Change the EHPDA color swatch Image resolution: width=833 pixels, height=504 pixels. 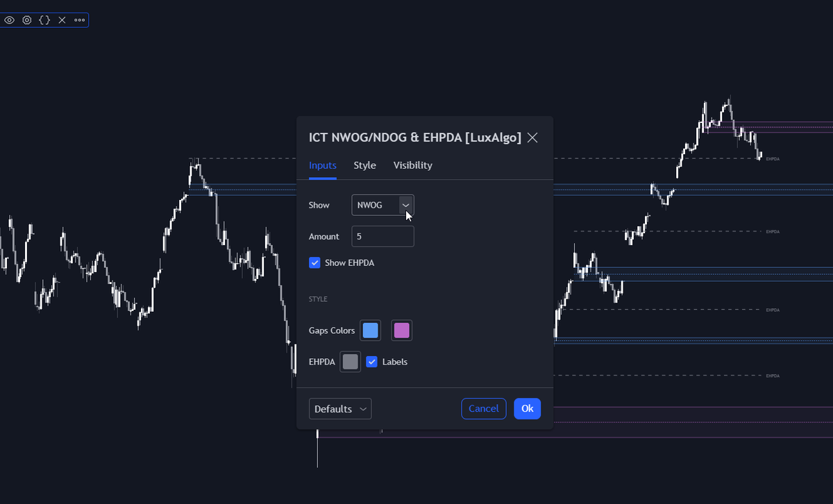point(350,361)
